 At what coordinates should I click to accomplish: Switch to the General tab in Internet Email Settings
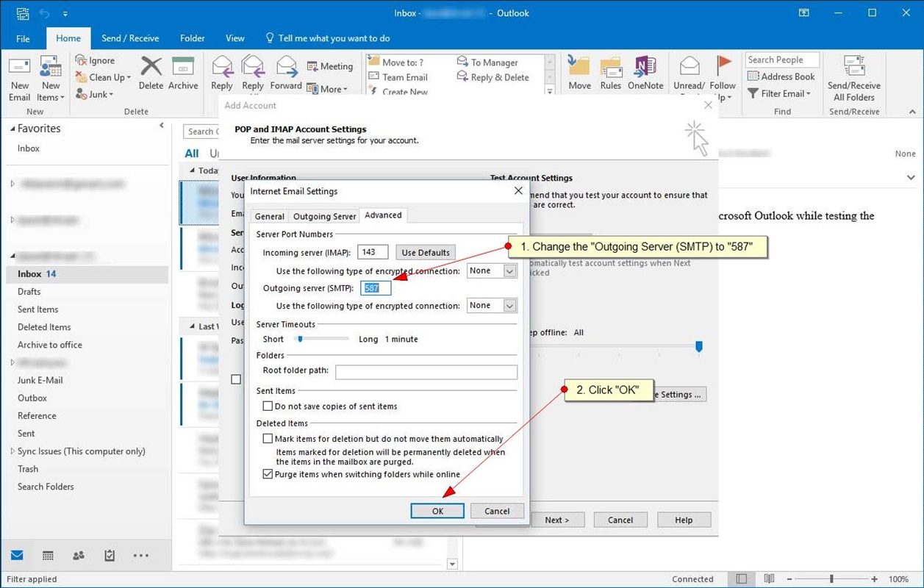coord(270,216)
